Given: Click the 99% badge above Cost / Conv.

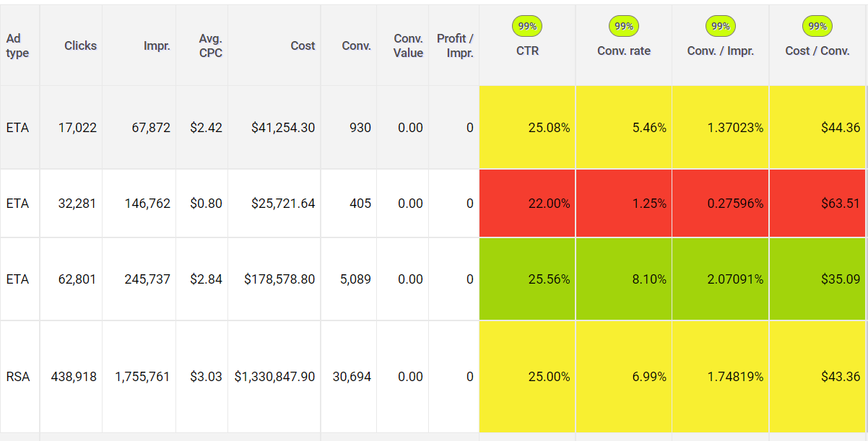Looking at the screenshot, I should 817,27.
